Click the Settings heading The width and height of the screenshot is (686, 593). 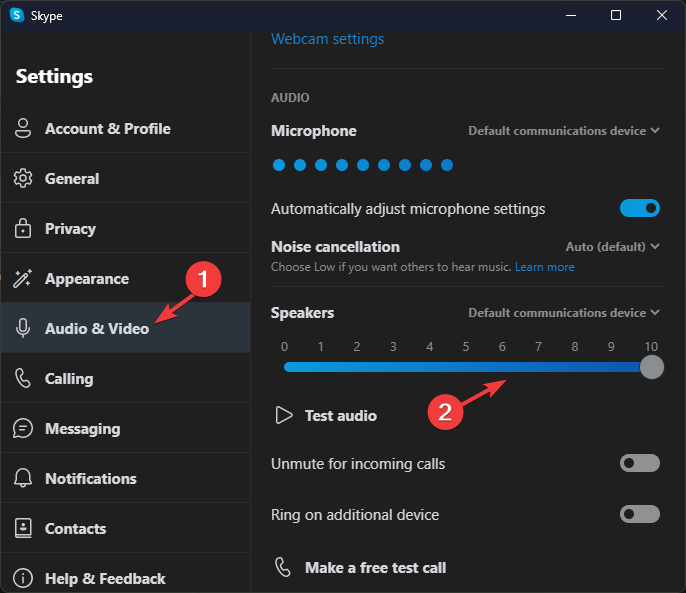coord(54,77)
